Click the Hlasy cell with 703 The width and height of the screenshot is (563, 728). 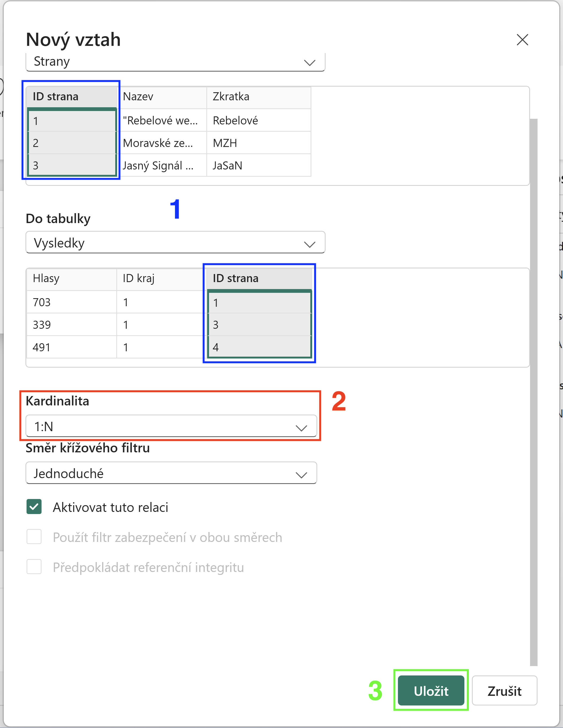[x=72, y=302]
